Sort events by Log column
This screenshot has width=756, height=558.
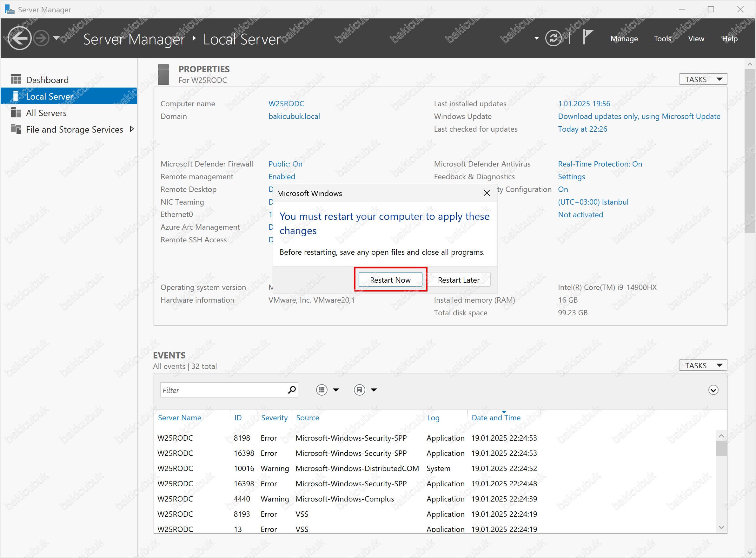coord(433,418)
